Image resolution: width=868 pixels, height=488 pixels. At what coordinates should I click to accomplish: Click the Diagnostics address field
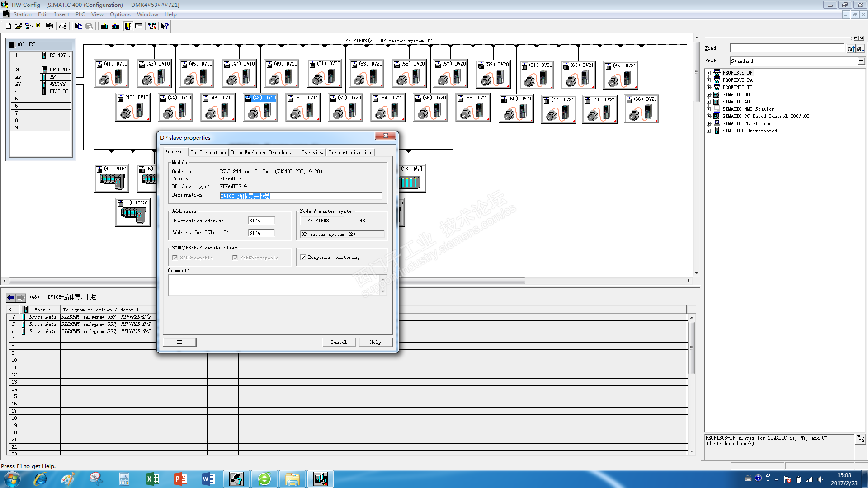coord(261,221)
